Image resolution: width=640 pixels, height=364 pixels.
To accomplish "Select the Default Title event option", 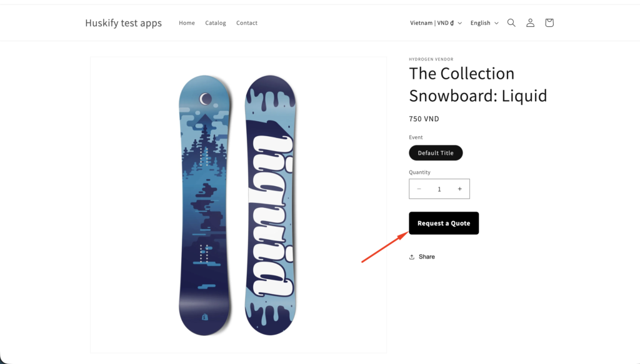I will pos(436,153).
